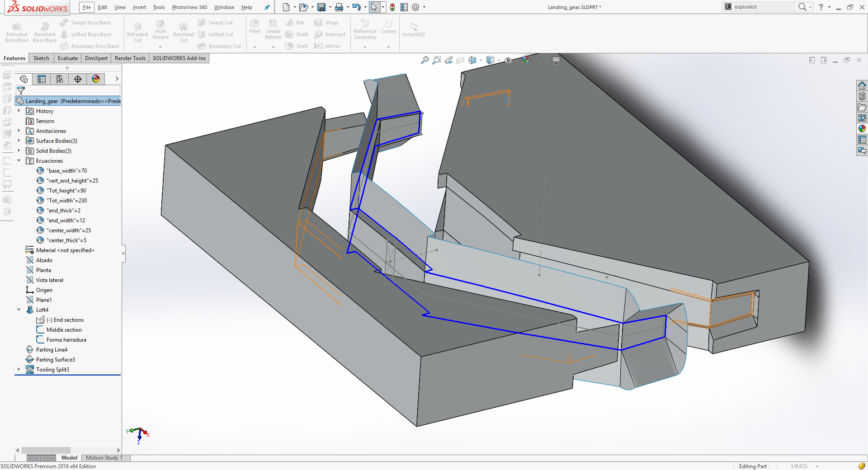The height and width of the screenshot is (470, 868).
Task: Click the Print icon
Action: coord(339,7)
